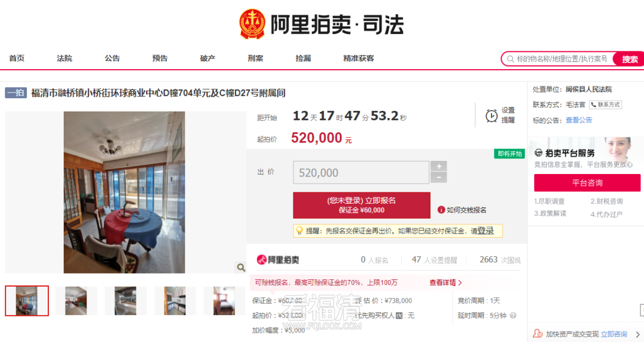Click the red info icon beside 如何交钱报名
This screenshot has height=342, width=644.
pos(441,210)
